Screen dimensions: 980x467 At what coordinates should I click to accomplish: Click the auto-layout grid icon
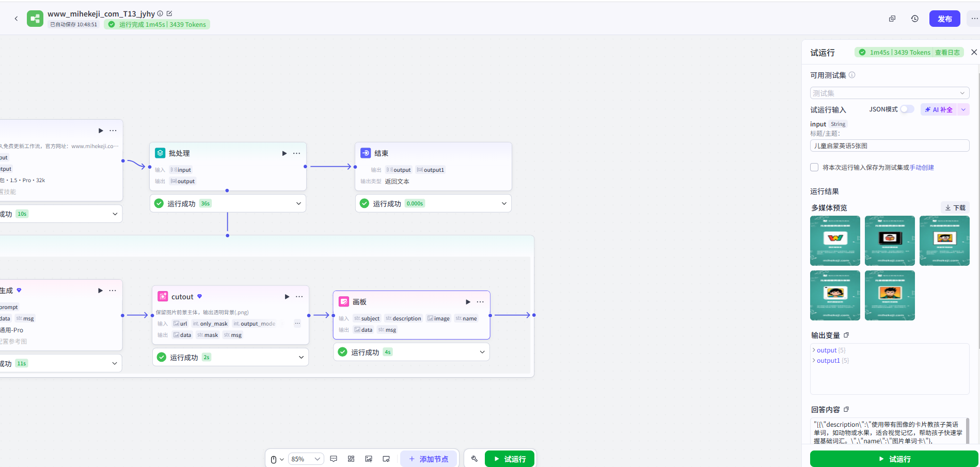click(x=351, y=459)
